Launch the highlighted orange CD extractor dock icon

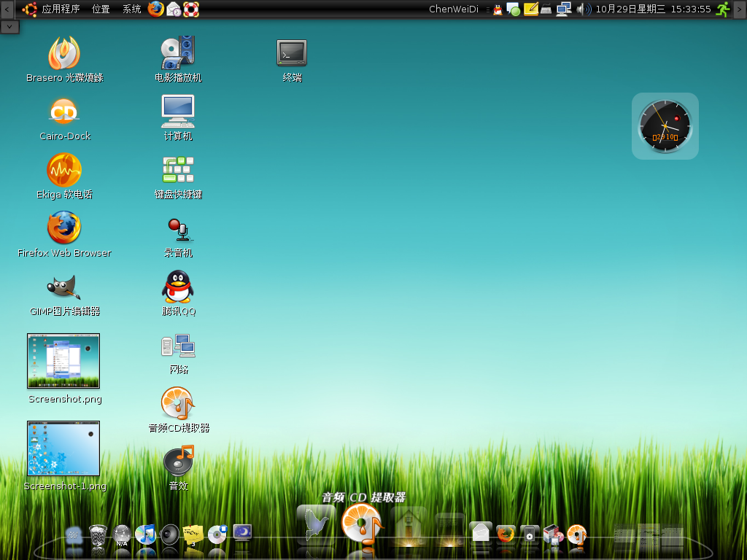point(362,524)
